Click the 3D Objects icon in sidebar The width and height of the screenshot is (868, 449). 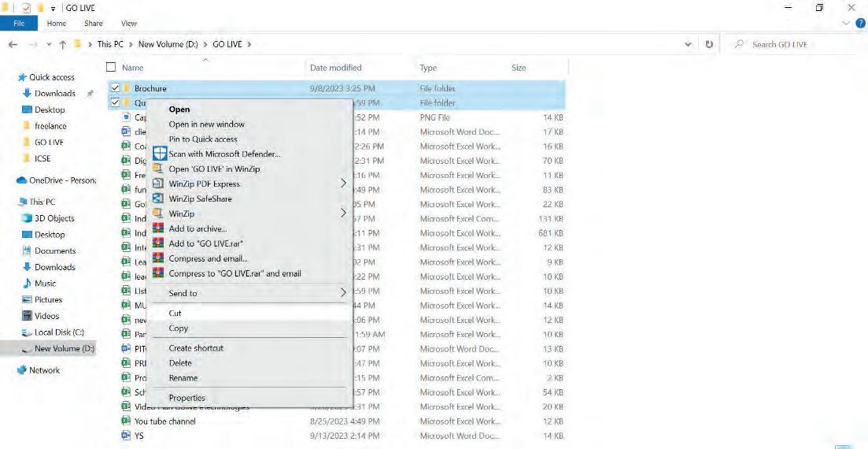[x=27, y=218]
